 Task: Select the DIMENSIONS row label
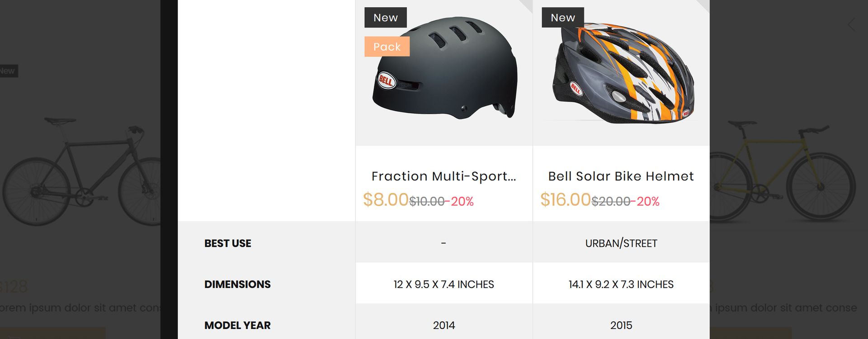coord(237,284)
